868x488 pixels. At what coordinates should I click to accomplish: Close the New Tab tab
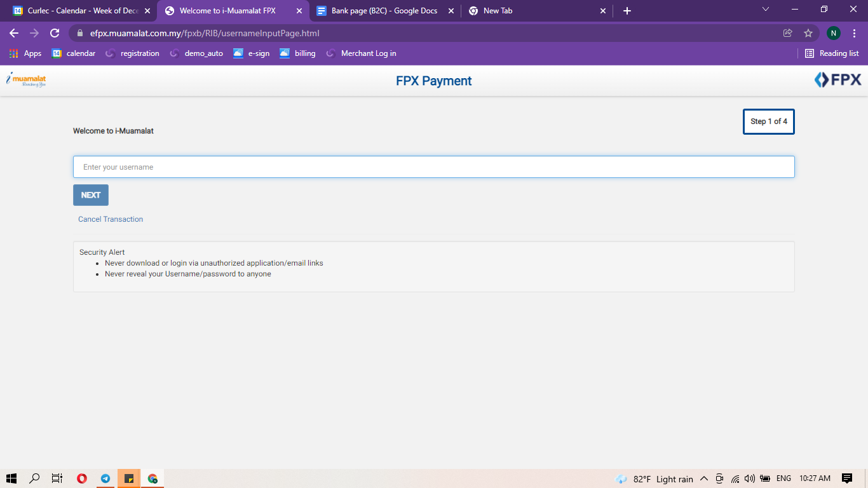click(x=603, y=11)
